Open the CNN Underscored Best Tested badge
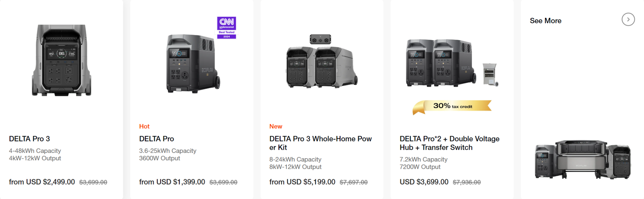The height and width of the screenshot is (199, 644). [x=226, y=28]
